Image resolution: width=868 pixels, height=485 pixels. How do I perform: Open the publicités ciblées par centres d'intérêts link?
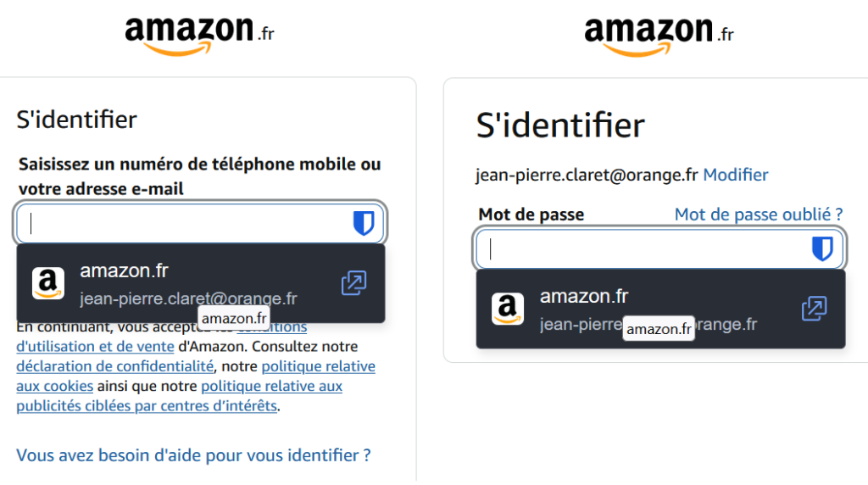click(x=147, y=406)
